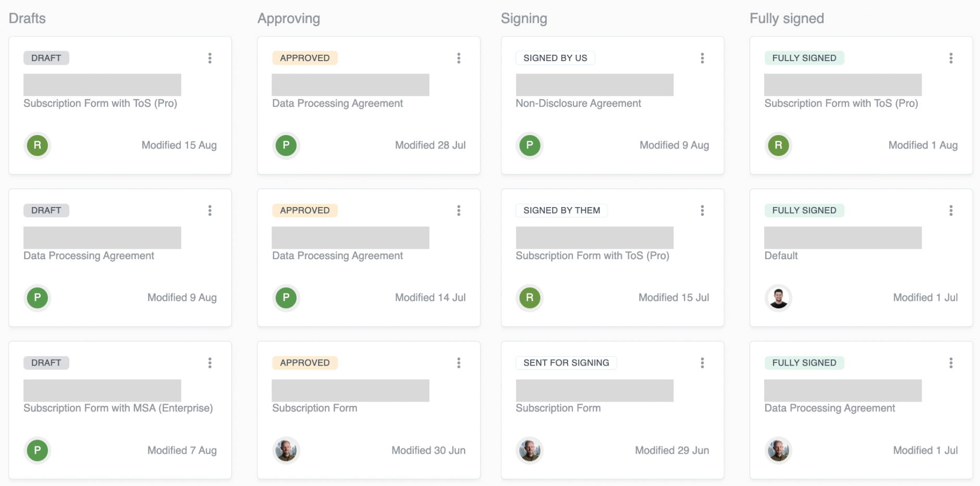The image size is (980, 486).
Task: Open the Non-Disclosure Agreement document title
Action: pyautogui.click(x=578, y=103)
